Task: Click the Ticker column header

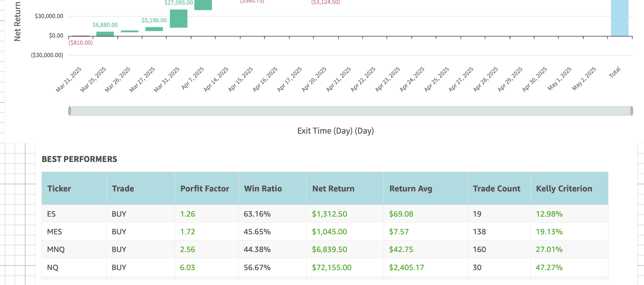Action: point(59,189)
